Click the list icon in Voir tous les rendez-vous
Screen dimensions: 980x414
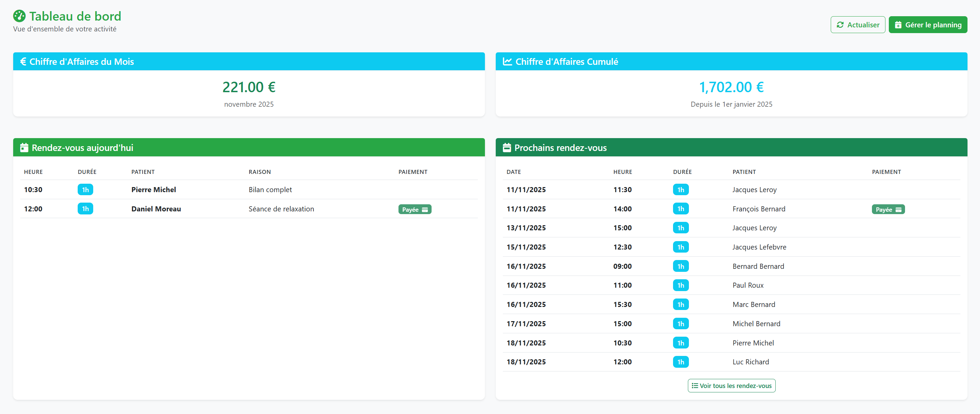pyautogui.click(x=695, y=385)
